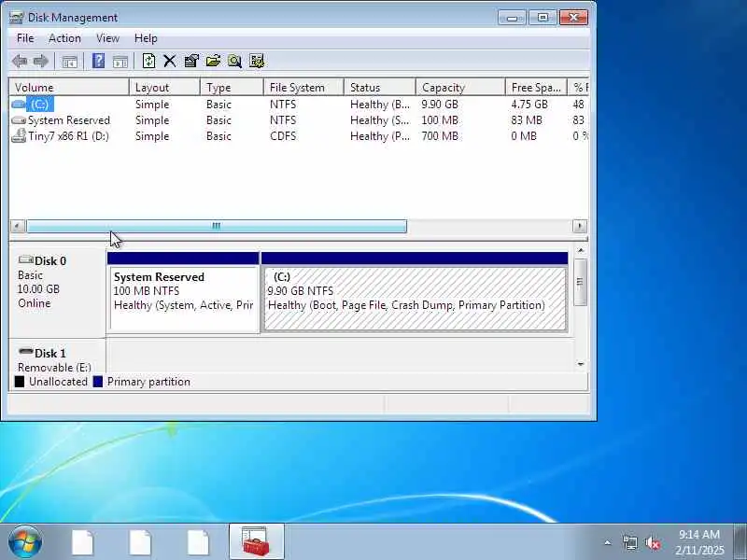
Task: Open Help with the question mark icon
Action: [98, 61]
